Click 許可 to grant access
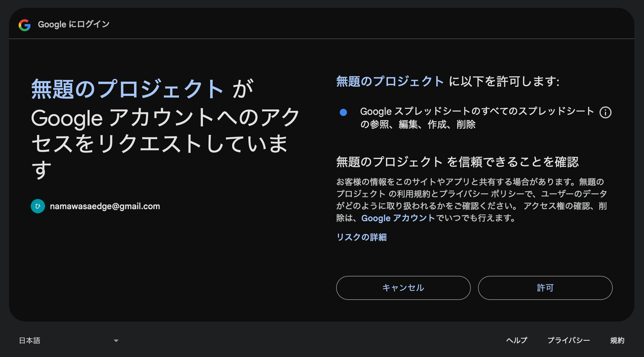644x357 pixels. (545, 288)
